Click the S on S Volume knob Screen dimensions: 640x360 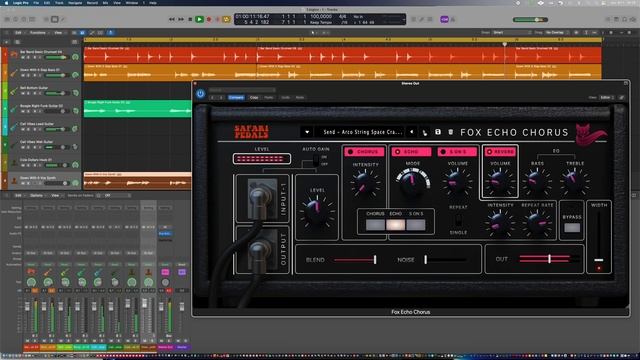pos(457,182)
